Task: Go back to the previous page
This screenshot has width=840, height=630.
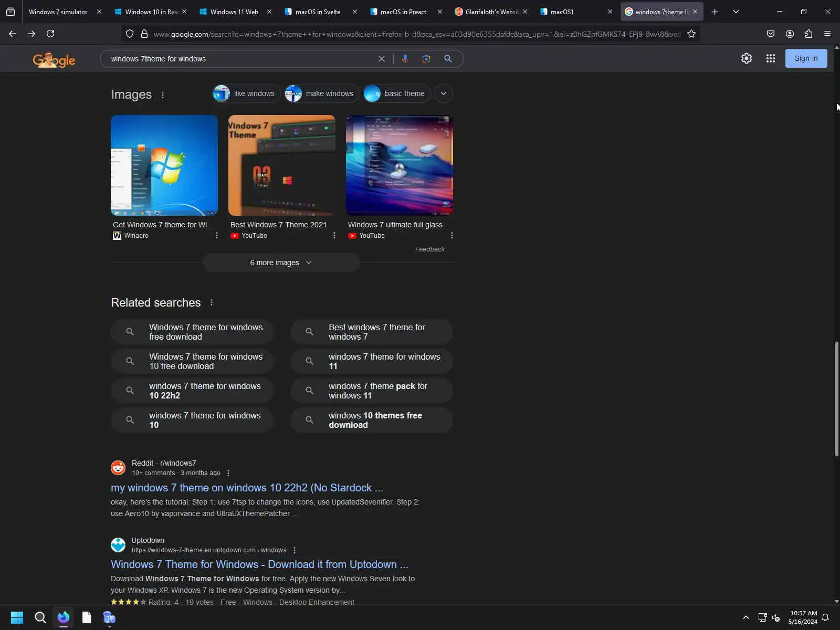Action: click(13, 34)
